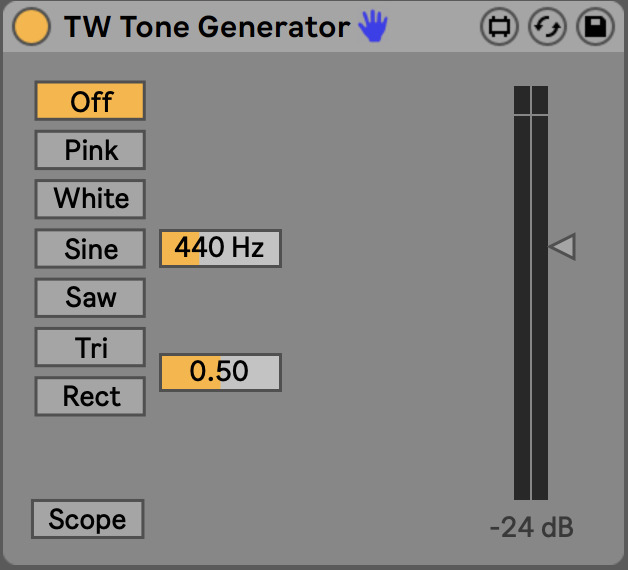Click the -24 dB level readout
Screen dimensions: 628x570
[x=531, y=528]
